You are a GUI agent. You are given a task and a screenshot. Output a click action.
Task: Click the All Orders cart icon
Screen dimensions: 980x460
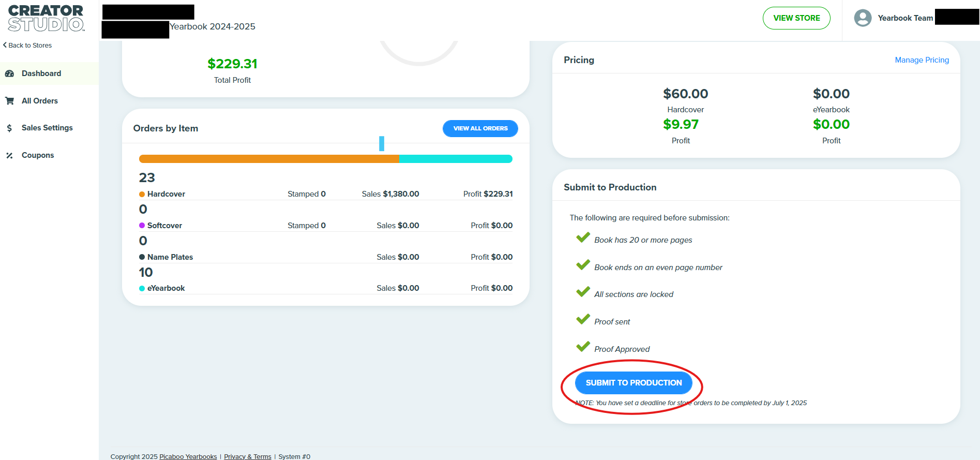coord(9,101)
